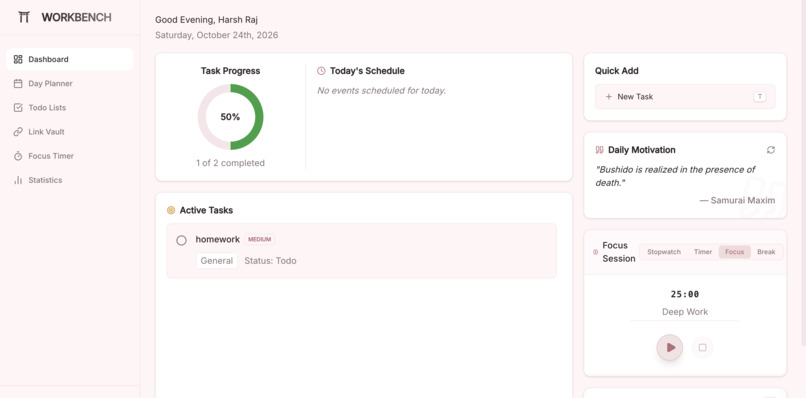Click the Workbench torii gate logo
Image resolution: width=806 pixels, height=398 pixels.
24,17
